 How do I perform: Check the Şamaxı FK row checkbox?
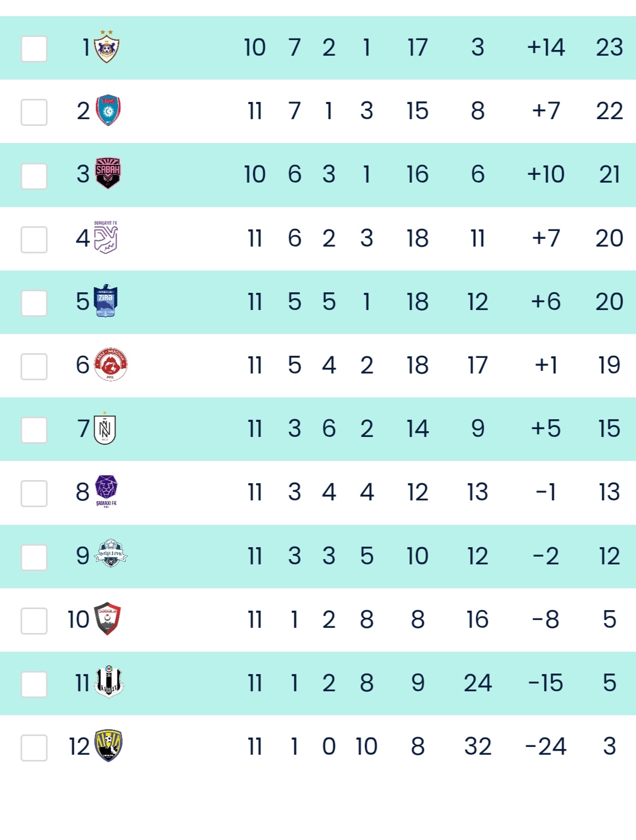(x=34, y=493)
